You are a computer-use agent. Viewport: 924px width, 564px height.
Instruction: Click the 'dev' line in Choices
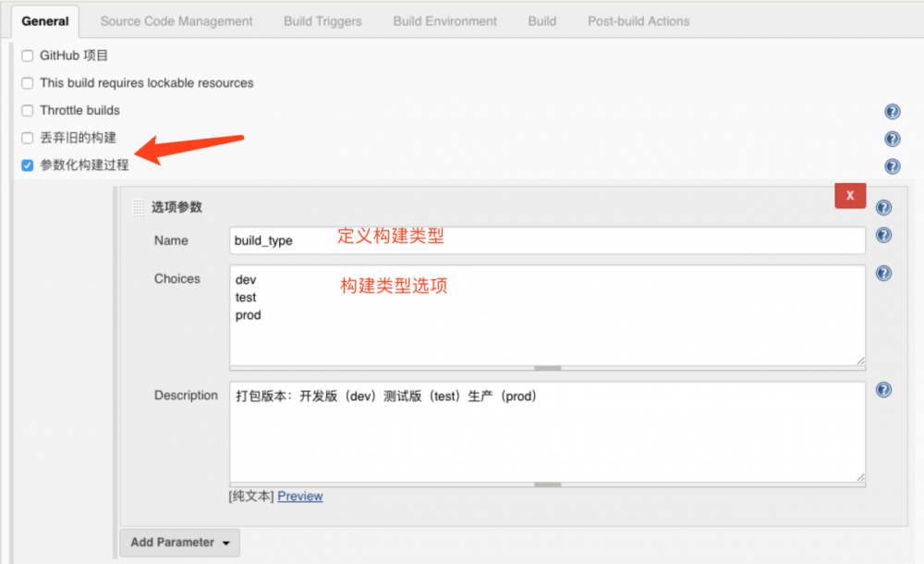(x=246, y=279)
